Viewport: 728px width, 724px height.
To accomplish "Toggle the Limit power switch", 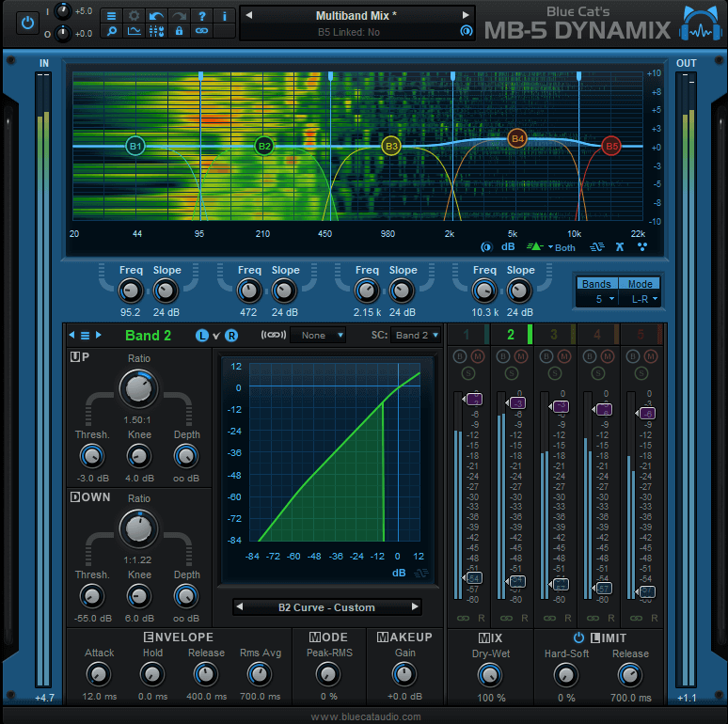I will pyautogui.click(x=578, y=637).
